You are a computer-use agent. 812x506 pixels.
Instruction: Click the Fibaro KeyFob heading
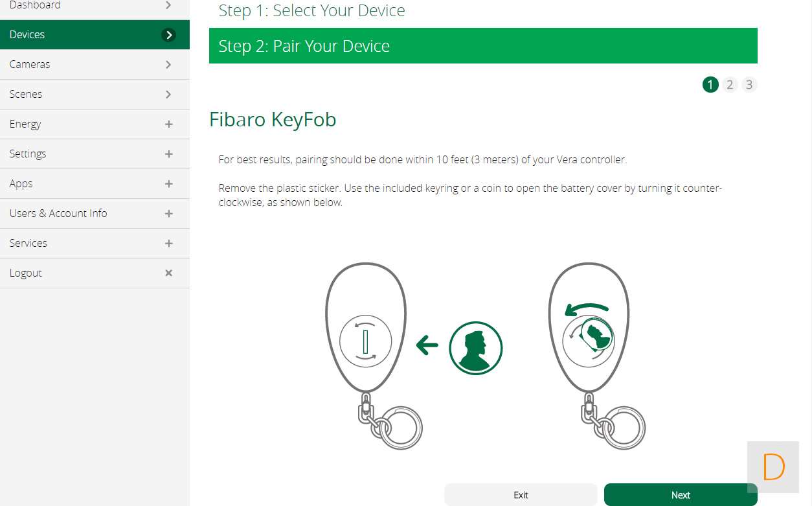click(273, 120)
